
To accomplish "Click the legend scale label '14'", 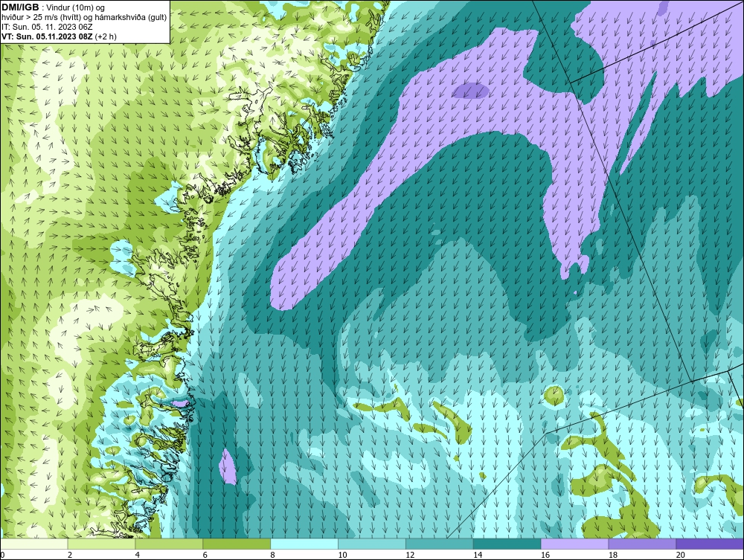I will pyautogui.click(x=478, y=555).
